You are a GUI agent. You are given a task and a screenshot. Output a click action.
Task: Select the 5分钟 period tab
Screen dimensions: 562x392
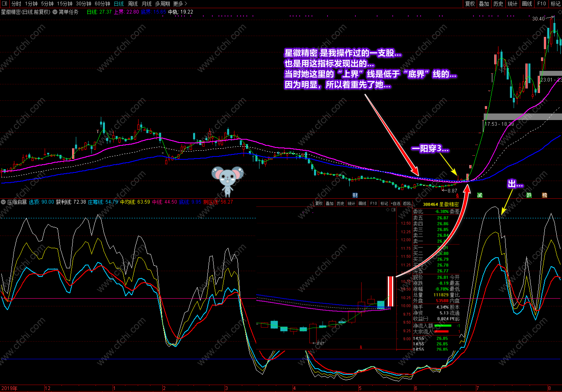click(47, 4)
